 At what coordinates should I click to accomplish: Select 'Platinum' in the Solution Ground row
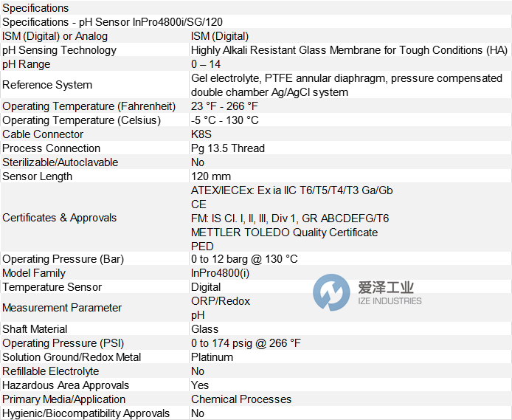pos(212,357)
